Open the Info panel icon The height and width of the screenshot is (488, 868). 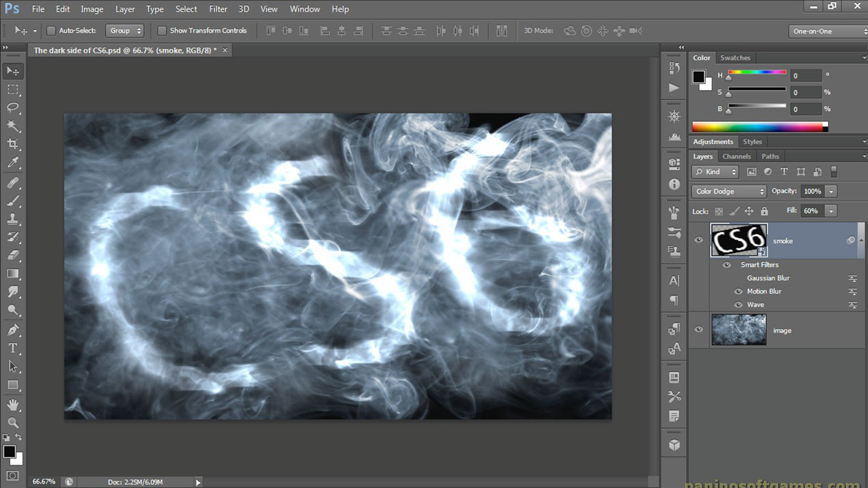click(674, 184)
